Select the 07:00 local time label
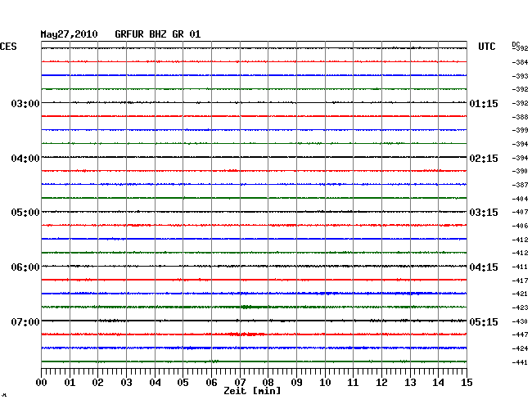 tap(25, 321)
